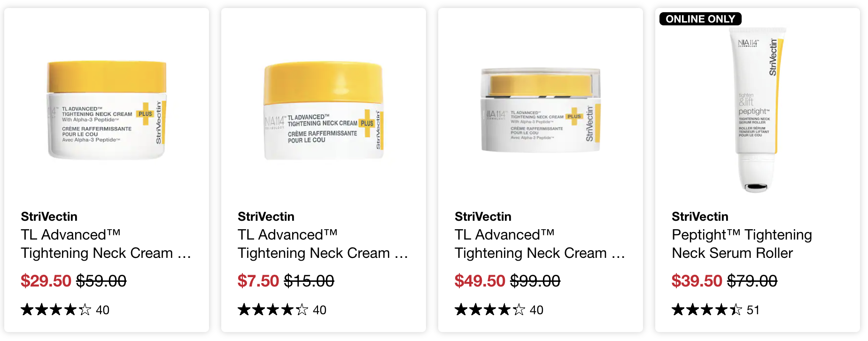Open the $7.50 neck cream jar image
Viewport: 868px width, 341px height.
324,111
